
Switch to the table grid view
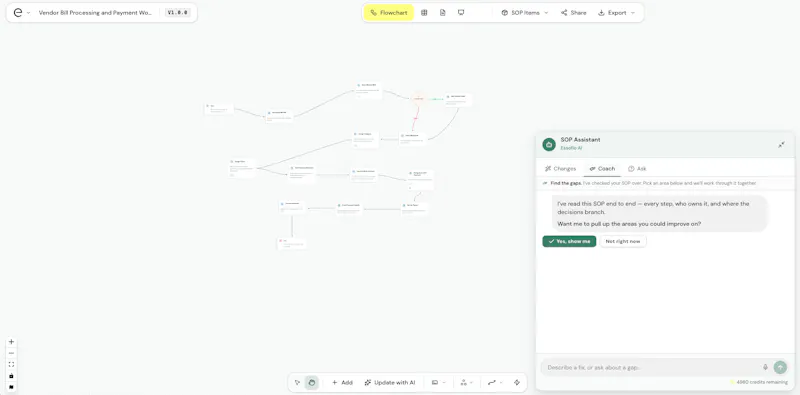pyautogui.click(x=424, y=13)
